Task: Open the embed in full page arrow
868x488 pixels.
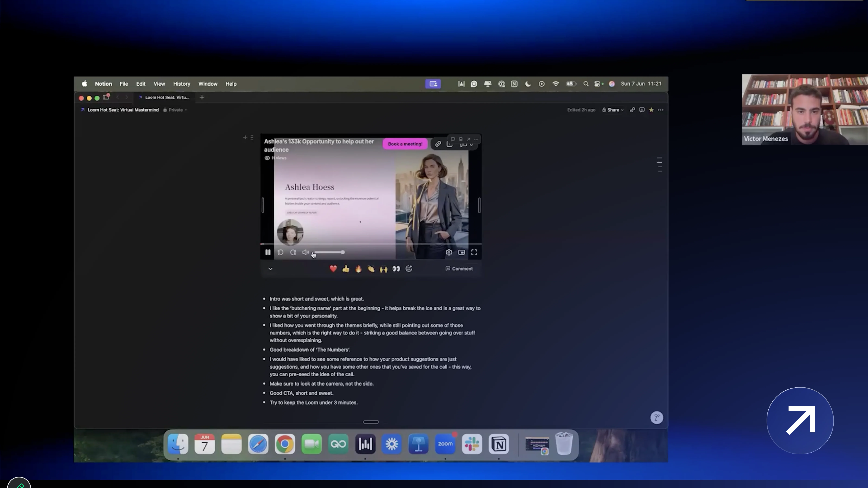Action: point(468,139)
